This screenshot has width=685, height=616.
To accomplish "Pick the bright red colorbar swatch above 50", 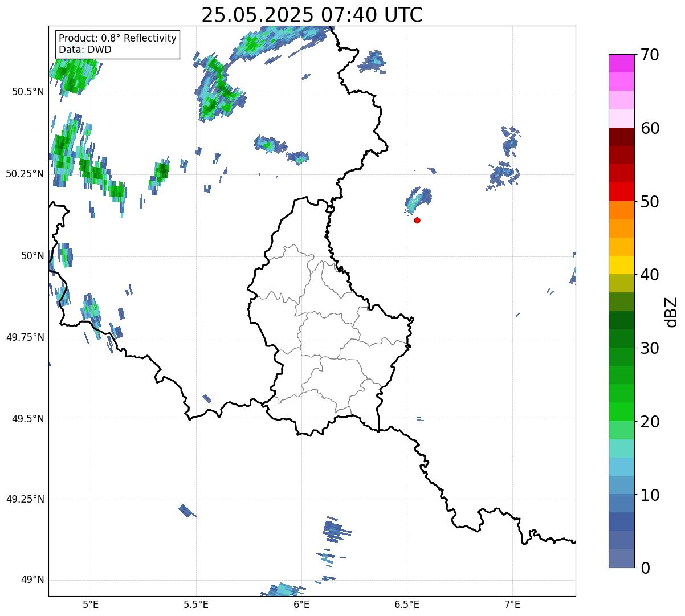I will [x=622, y=192].
